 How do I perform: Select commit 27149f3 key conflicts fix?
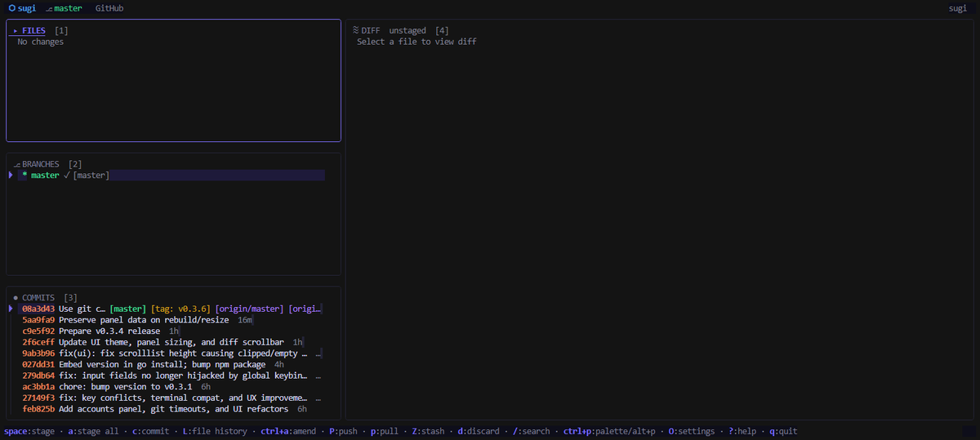[x=170, y=398]
